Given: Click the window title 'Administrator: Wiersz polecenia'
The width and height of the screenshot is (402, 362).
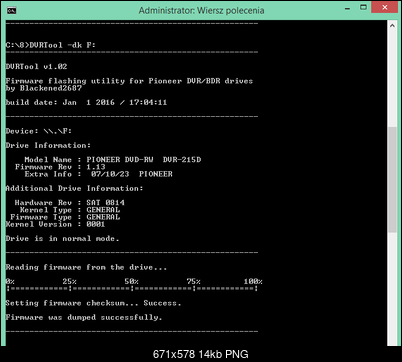Looking at the screenshot, I should (201, 10).
